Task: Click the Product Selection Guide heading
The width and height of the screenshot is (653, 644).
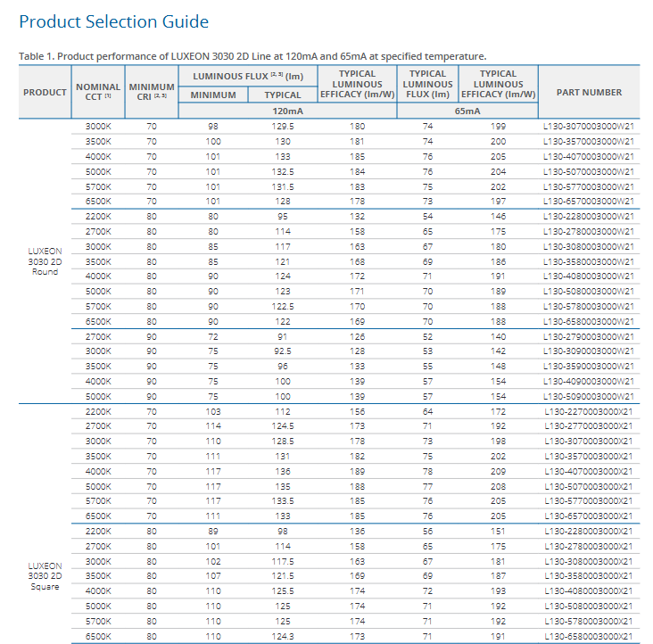Action: [x=114, y=21]
